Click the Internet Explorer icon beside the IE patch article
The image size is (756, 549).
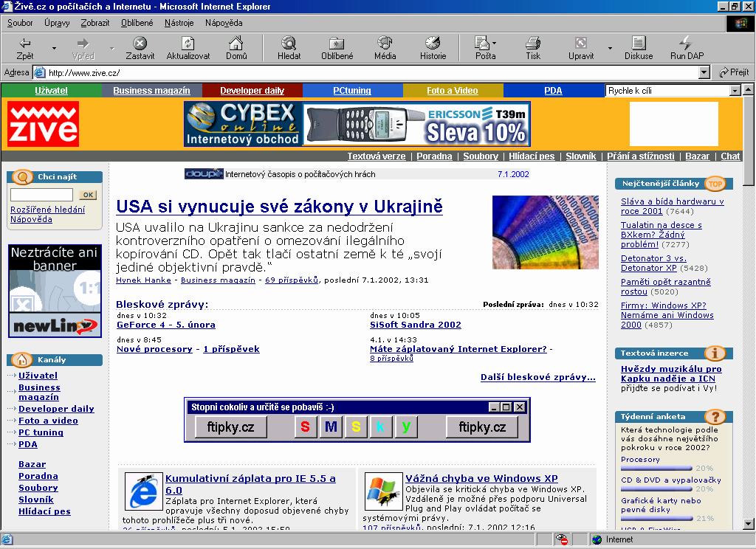coord(144,491)
